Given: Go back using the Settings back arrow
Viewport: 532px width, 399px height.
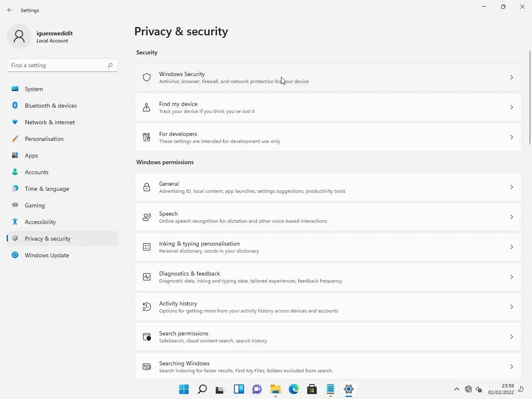Looking at the screenshot, I should pos(10,10).
